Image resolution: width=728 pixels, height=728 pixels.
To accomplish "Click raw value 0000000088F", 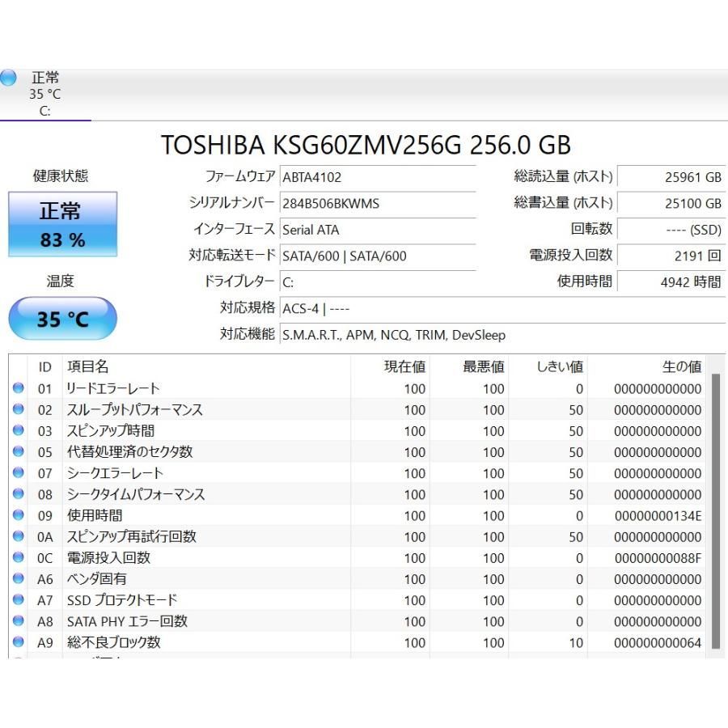I will [x=658, y=558].
